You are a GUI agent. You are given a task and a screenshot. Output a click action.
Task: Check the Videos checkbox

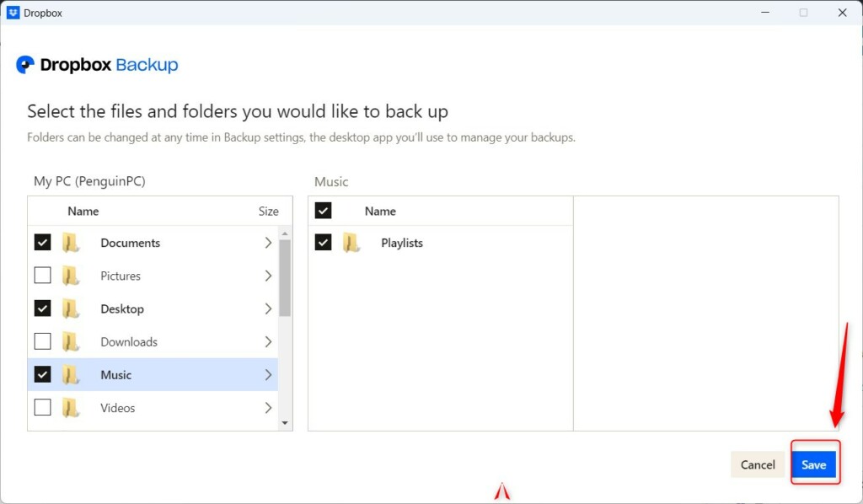click(42, 407)
